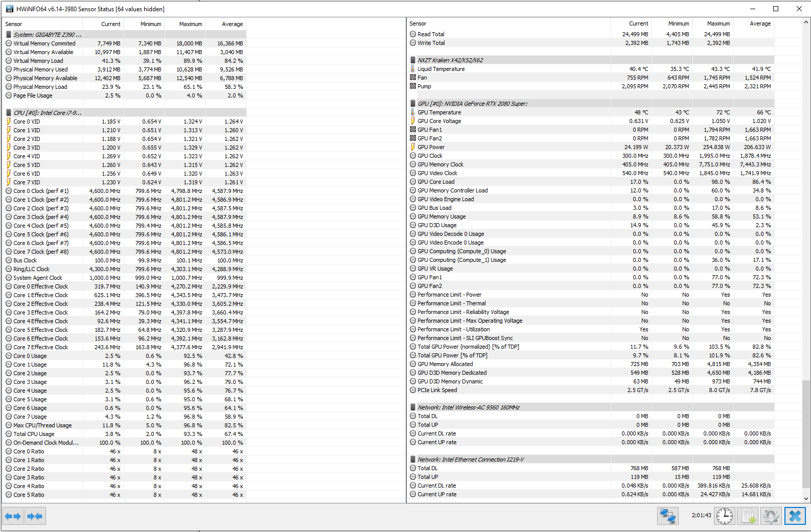Click the lightning icon beside Core 7 VID
811x532 pixels.
[x=9, y=182]
